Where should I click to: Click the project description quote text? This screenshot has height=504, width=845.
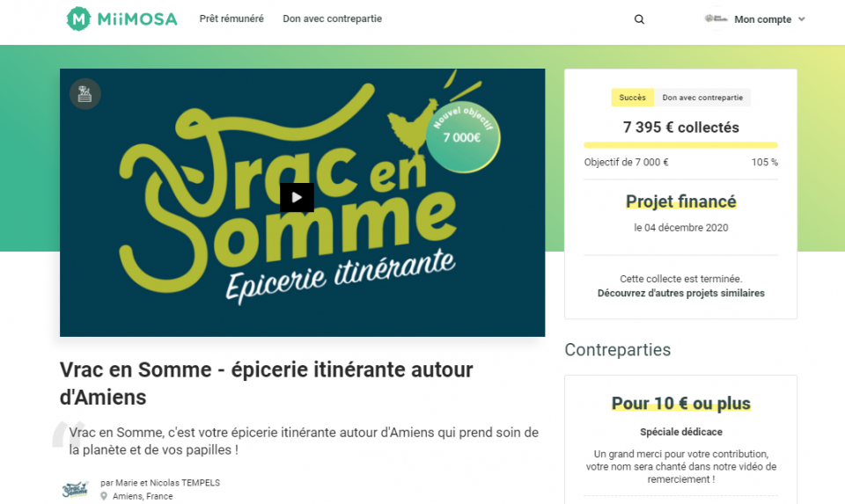pos(304,441)
